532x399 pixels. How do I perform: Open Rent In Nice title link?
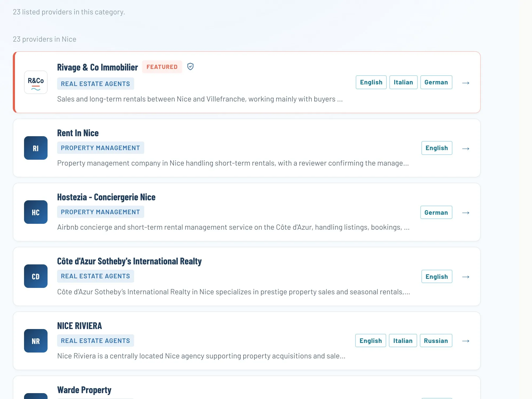coord(78,133)
